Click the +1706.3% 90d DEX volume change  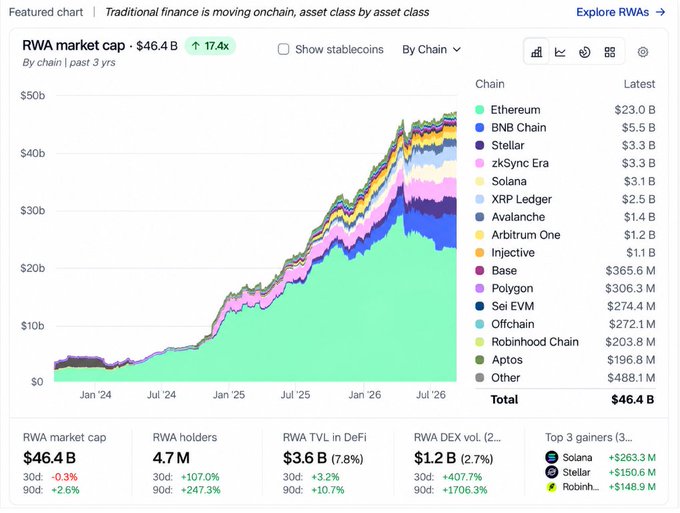click(464, 490)
